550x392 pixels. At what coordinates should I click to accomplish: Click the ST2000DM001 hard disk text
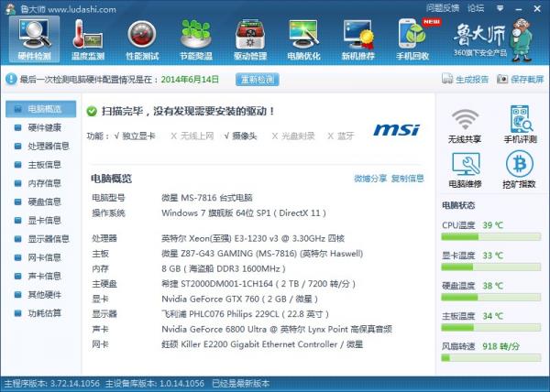pos(258,284)
